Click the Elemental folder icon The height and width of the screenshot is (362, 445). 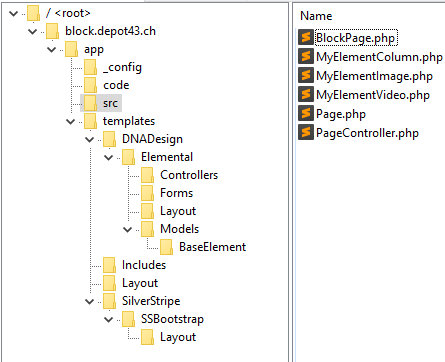(129, 157)
